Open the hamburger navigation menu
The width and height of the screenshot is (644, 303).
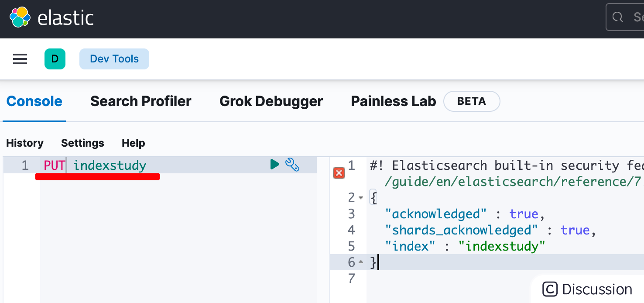coord(20,59)
